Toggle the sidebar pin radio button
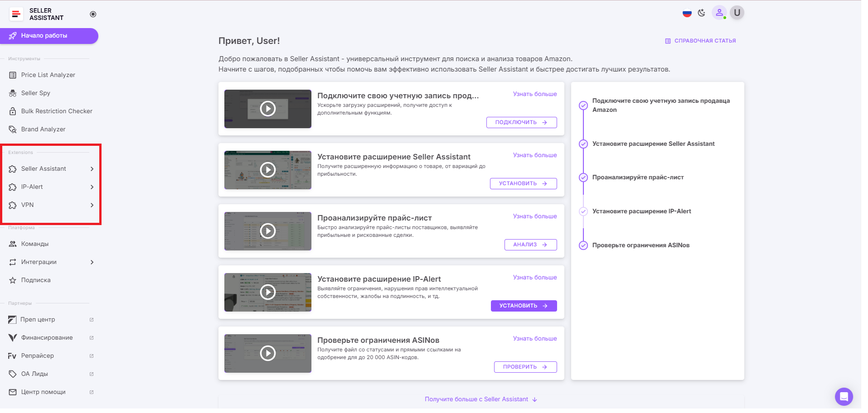 [93, 14]
